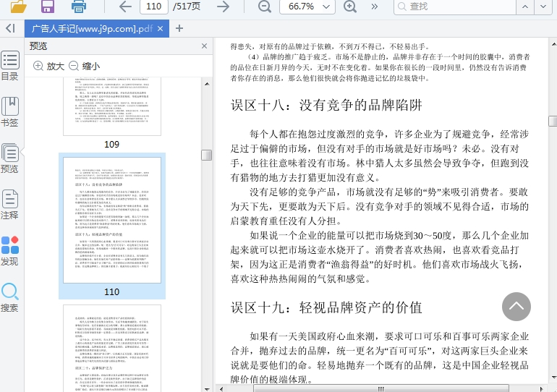Open the 目录 table of contents panel
Image resolution: width=557 pixels, height=392 pixels.
pyautogui.click(x=10, y=66)
